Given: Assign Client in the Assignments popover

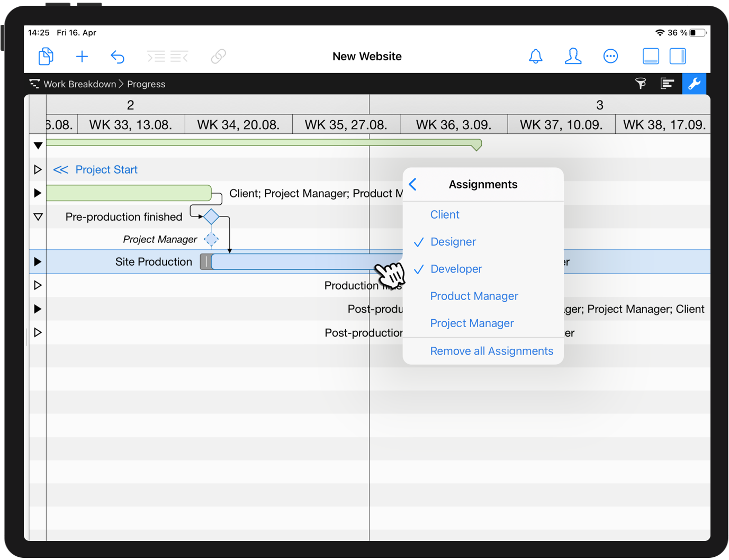Looking at the screenshot, I should coord(445,214).
